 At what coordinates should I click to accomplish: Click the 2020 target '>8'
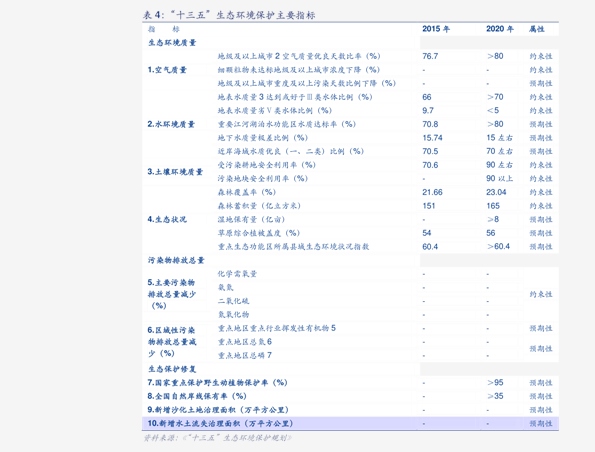pos(493,219)
